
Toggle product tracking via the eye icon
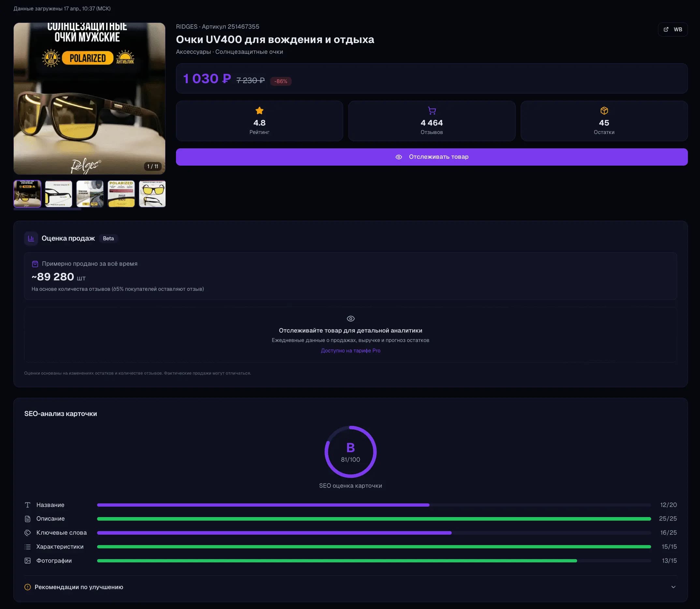point(399,157)
